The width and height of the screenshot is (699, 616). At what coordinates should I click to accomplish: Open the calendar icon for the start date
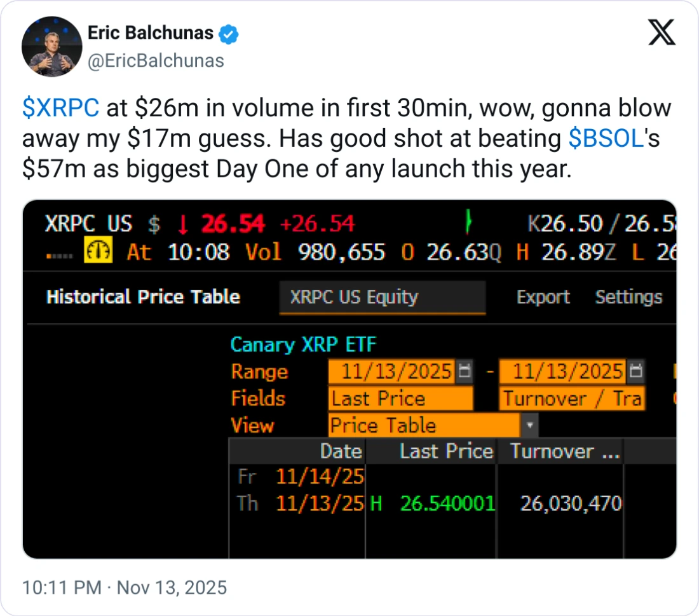pos(465,371)
